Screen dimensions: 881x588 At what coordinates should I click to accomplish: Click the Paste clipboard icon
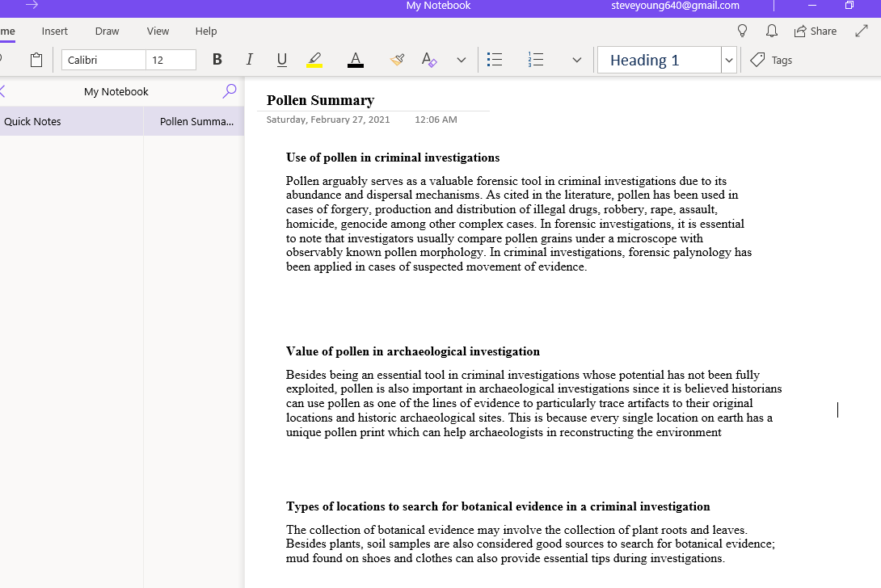click(36, 60)
